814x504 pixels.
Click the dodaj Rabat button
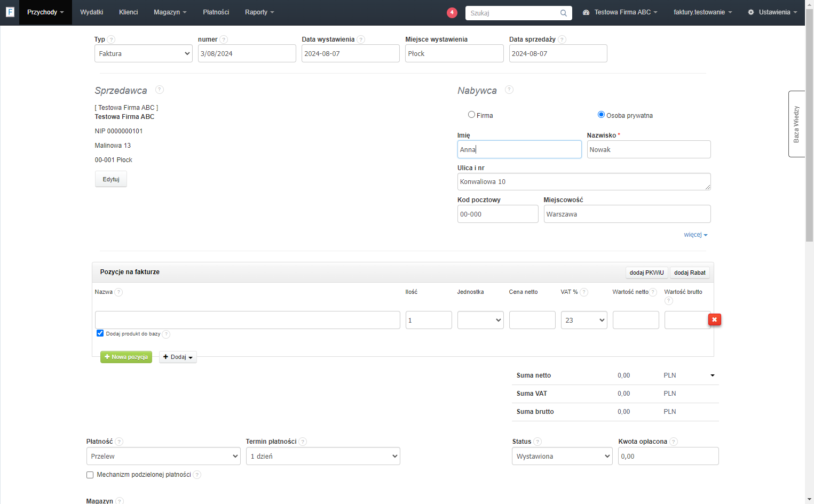click(x=690, y=273)
